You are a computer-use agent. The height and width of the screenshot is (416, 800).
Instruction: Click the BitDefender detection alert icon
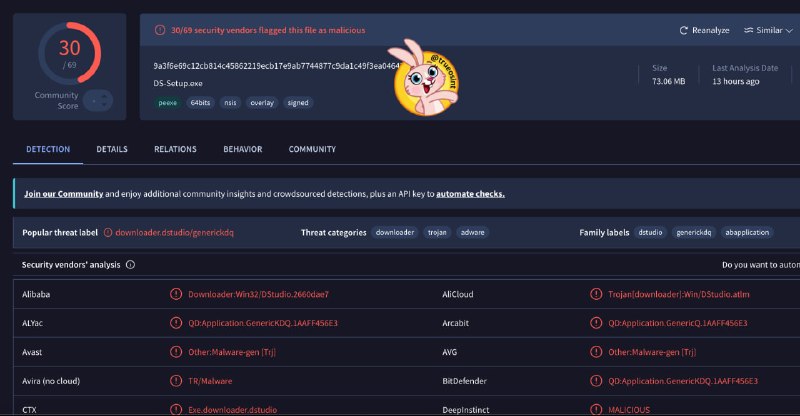[x=596, y=381]
